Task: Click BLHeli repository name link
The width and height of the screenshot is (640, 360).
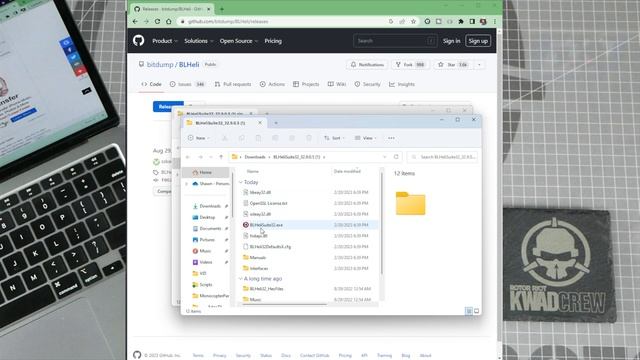Action: point(189,64)
